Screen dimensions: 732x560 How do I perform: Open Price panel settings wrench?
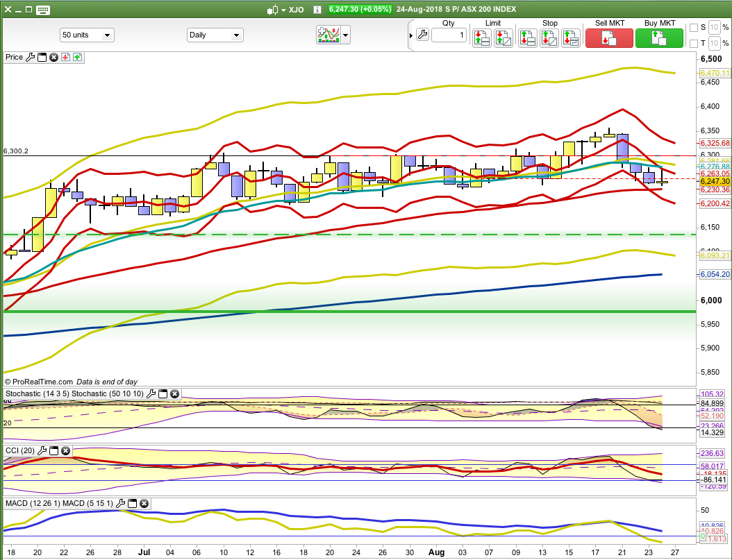pyautogui.click(x=30, y=58)
